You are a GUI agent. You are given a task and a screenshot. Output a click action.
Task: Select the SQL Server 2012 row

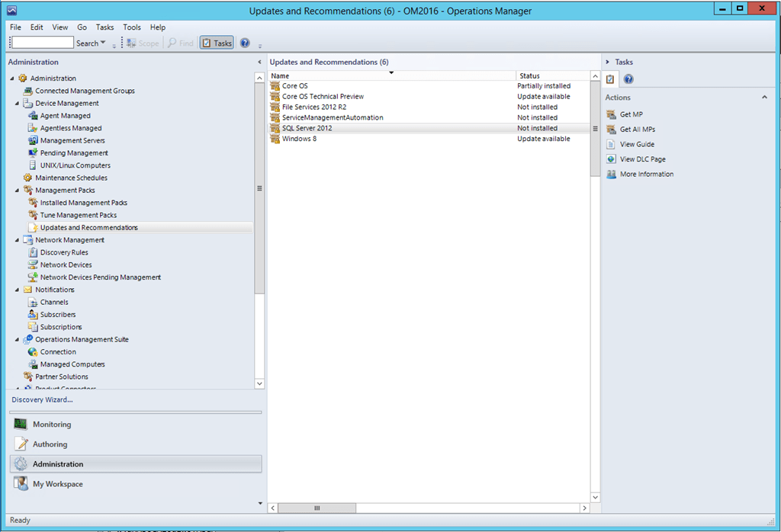tap(429, 128)
